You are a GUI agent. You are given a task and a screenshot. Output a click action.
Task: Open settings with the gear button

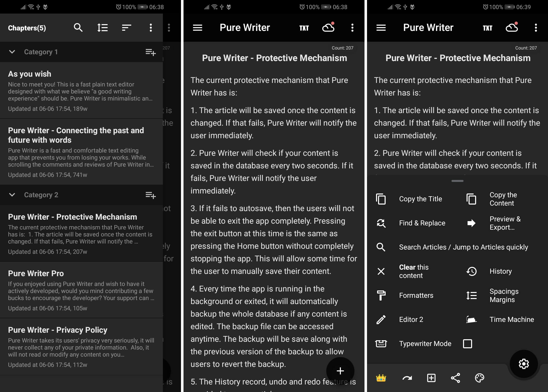(x=524, y=364)
